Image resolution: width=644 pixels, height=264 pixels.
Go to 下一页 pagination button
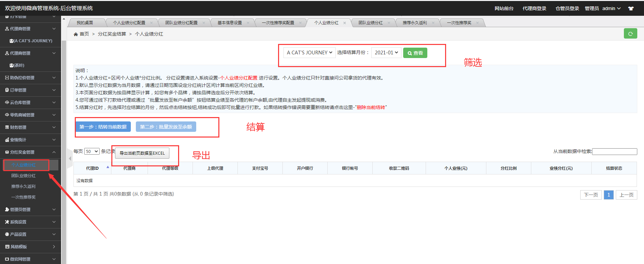(x=591, y=195)
